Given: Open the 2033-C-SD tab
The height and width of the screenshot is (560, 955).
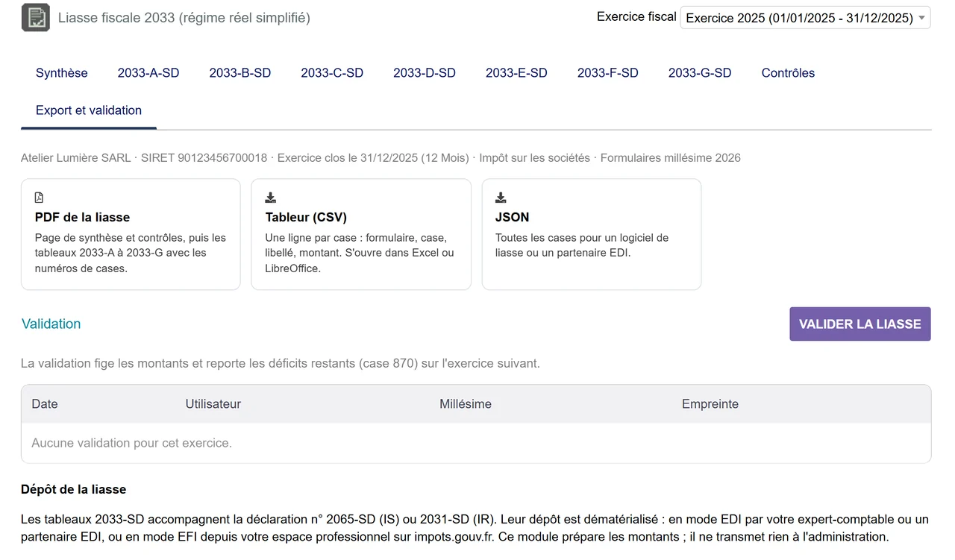Looking at the screenshot, I should (x=332, y=73).
